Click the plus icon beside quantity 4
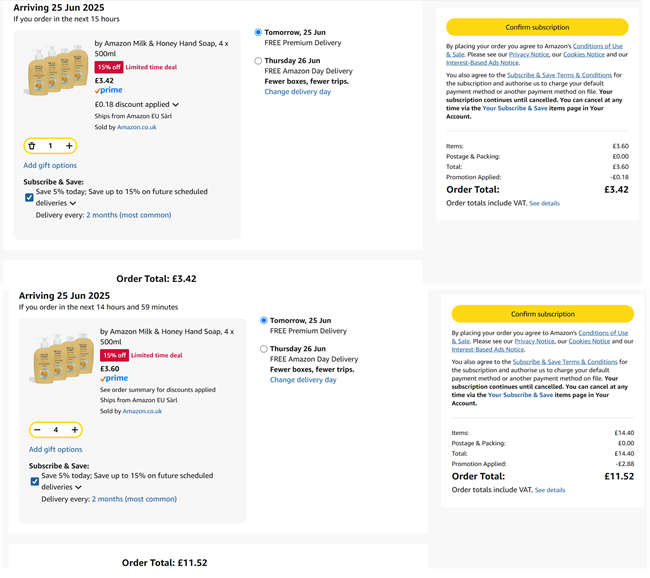The width and height of the screenshot is (650, 578). tap(74, 430)
